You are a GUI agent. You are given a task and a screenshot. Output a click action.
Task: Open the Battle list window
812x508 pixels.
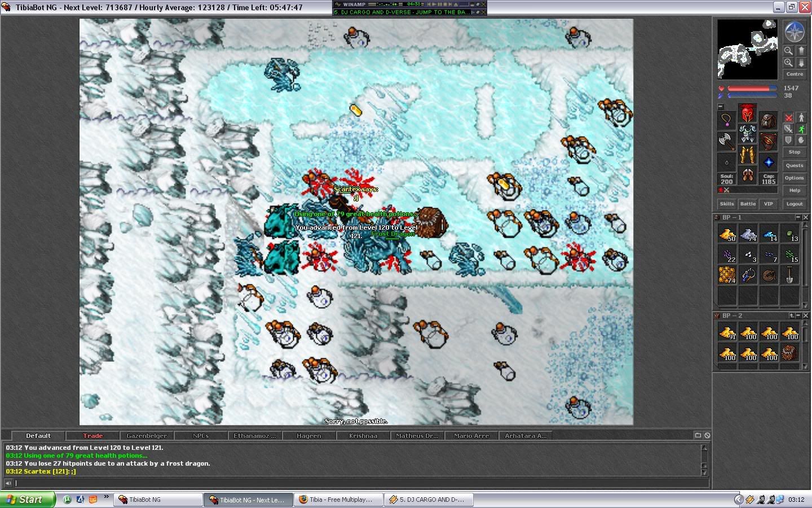(x=748, y=204)
